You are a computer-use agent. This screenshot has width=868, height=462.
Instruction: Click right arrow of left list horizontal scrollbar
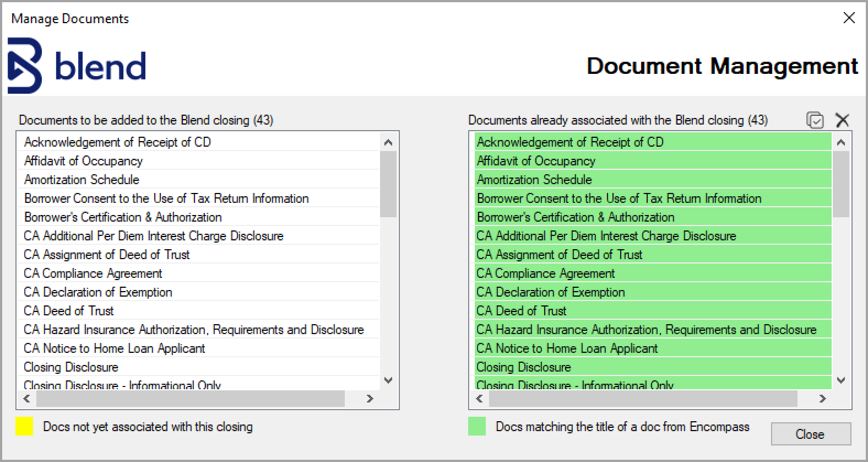(370, 398)
